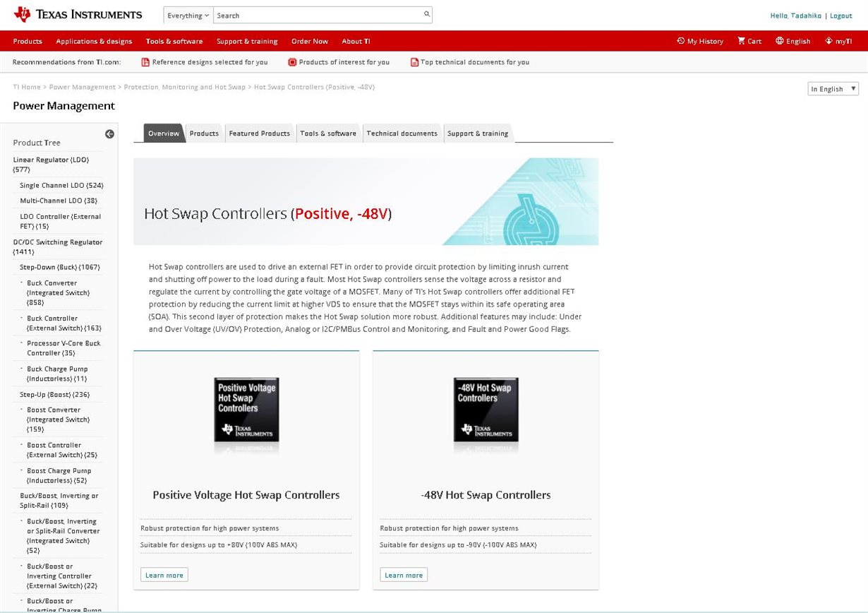
Task: Open Single Channel LDO tree item
Action: pos(61,185)
